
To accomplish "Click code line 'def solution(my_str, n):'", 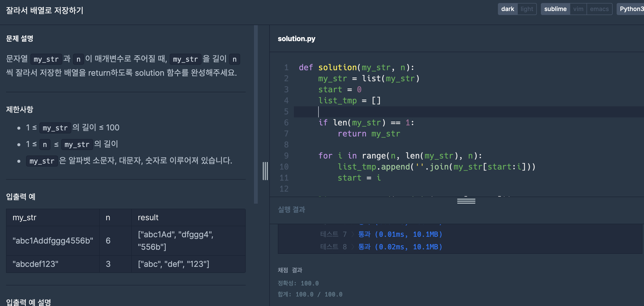I will coord(357,67).
